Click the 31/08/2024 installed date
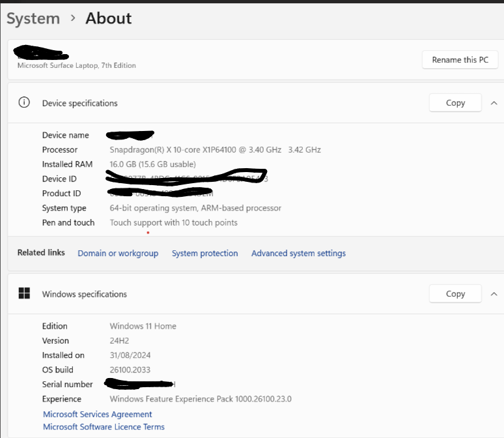The width and height of the screenshot is (504, 438). point(130,355)
